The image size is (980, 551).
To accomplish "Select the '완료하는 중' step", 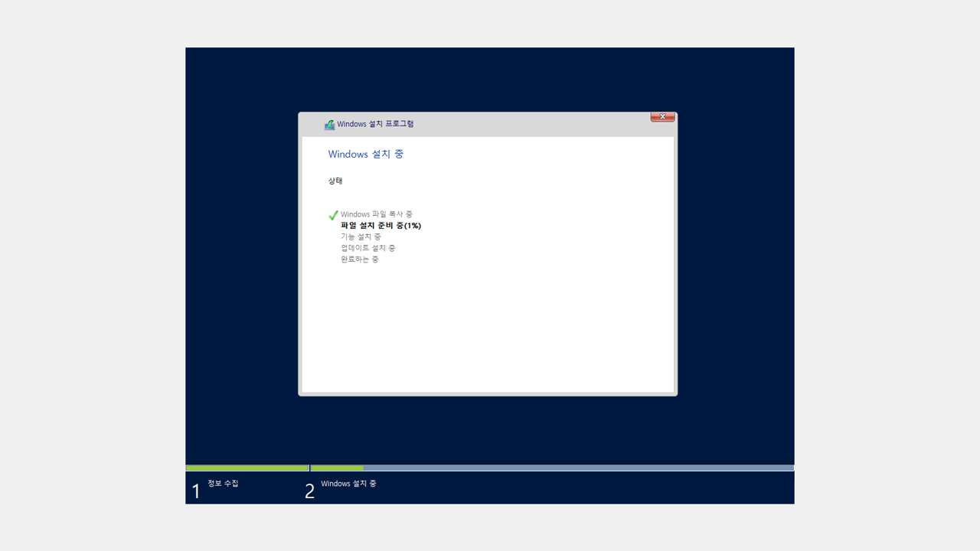I will point(360,259).
